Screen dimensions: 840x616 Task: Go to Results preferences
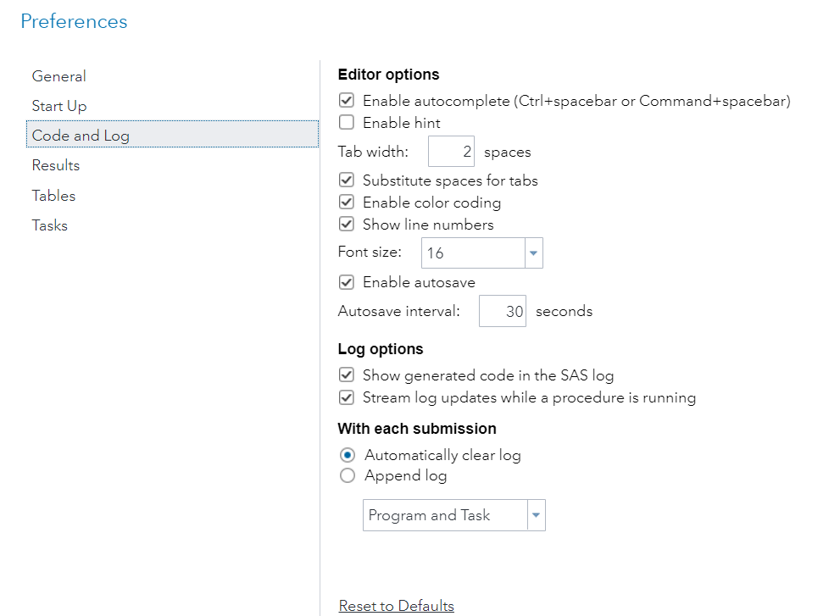click(56, 165)
